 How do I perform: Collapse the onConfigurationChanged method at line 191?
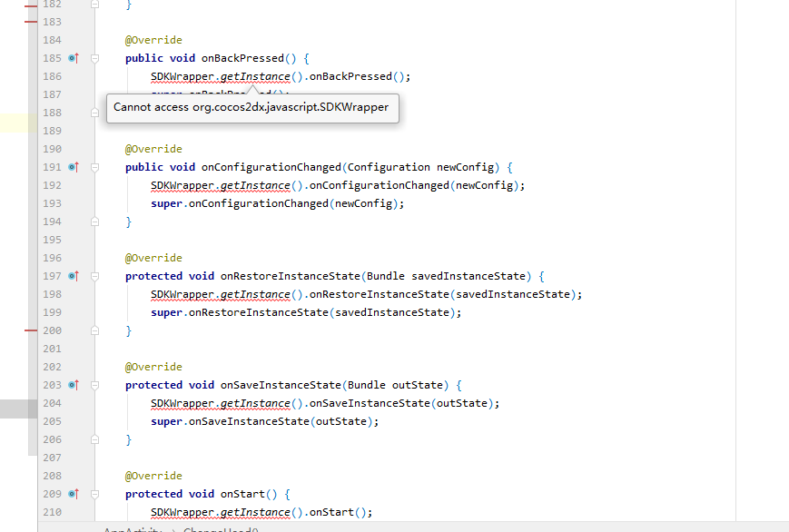tap(94, 167)
